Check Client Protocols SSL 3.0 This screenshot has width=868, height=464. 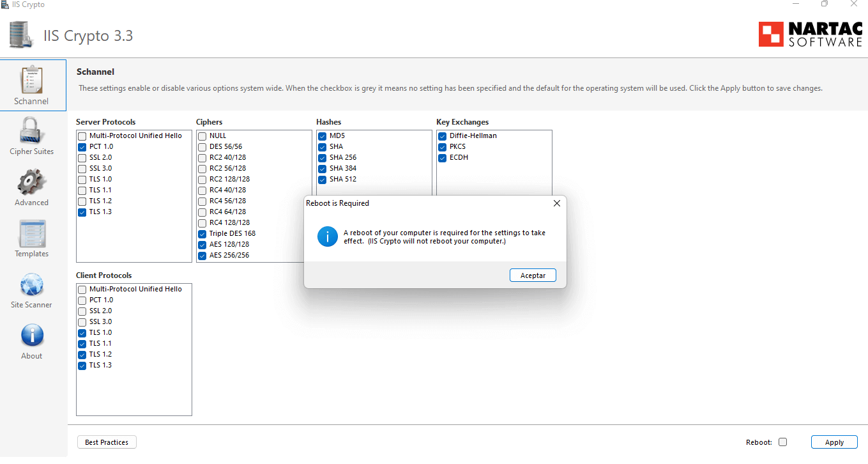[x=82, y=322]
